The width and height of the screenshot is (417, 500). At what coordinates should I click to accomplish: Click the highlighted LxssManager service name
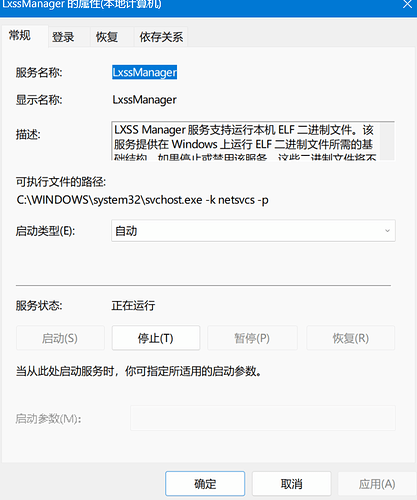[x=144, y=72]
